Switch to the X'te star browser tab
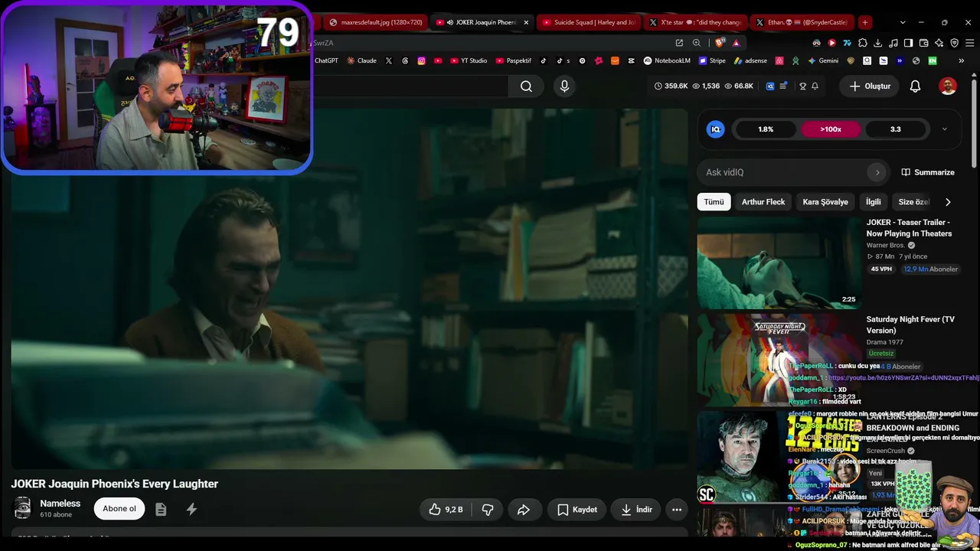This screenshot has width=980, height=551. coord(697,22)
